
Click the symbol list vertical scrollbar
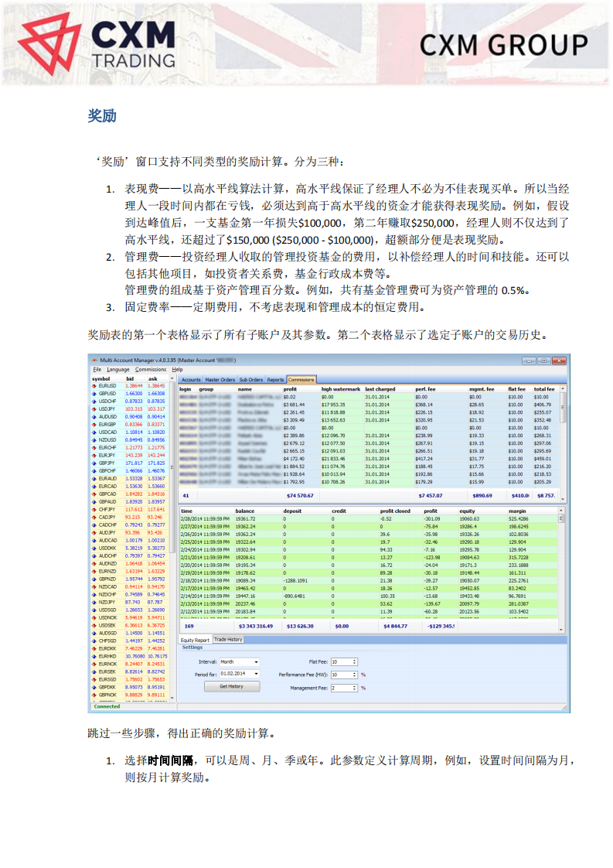click(x=172, y=538)
